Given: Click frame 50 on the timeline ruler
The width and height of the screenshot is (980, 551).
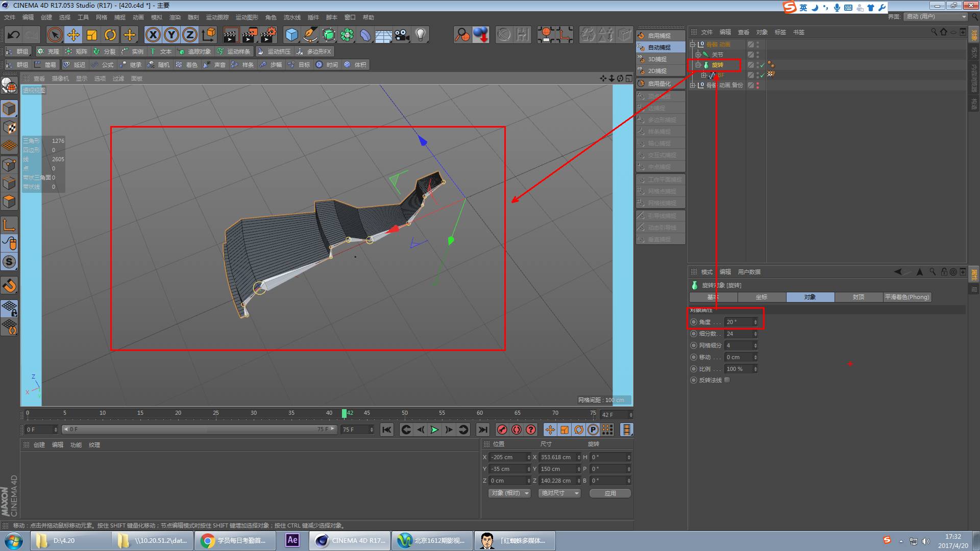Looking at the screenshot, I should point(404,413).
